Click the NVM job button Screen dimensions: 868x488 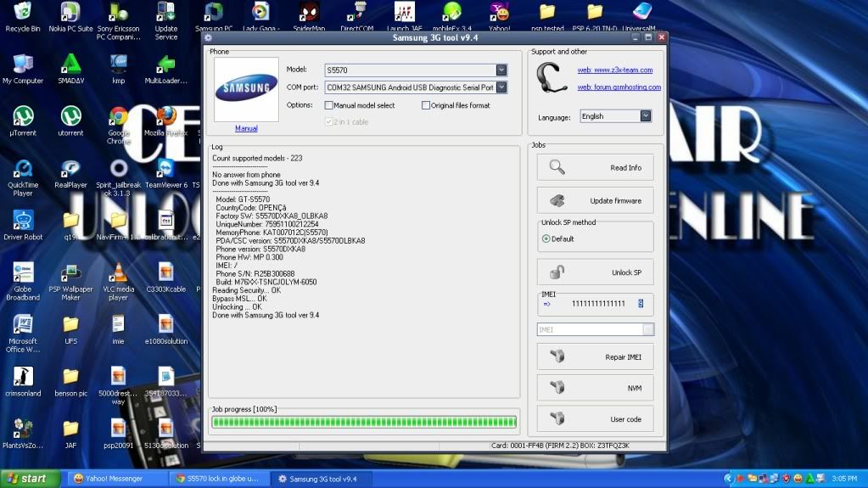(x=595, y=388)
